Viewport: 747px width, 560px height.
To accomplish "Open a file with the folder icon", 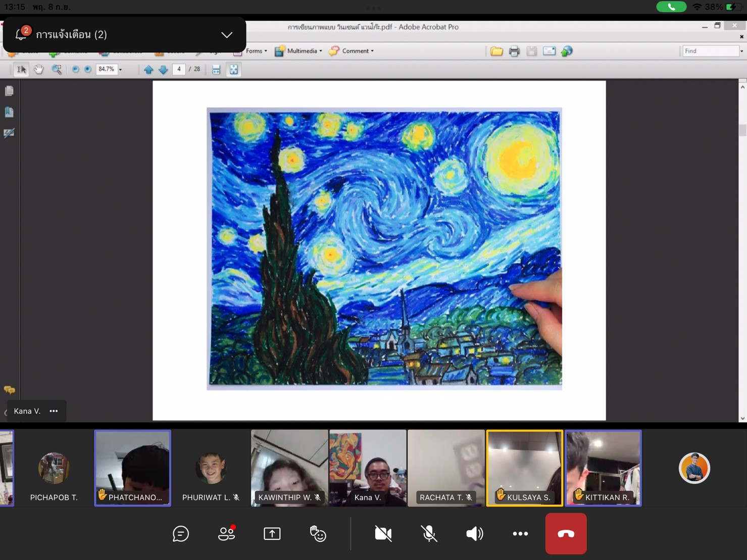I will click(496, 51).
